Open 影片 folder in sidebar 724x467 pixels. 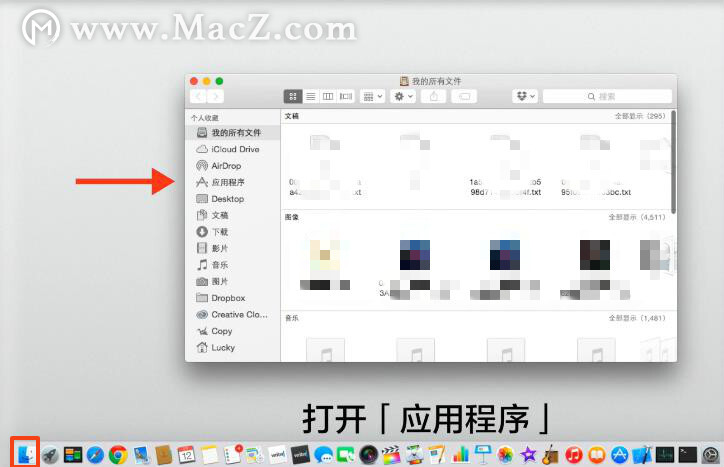pos(212,249)
